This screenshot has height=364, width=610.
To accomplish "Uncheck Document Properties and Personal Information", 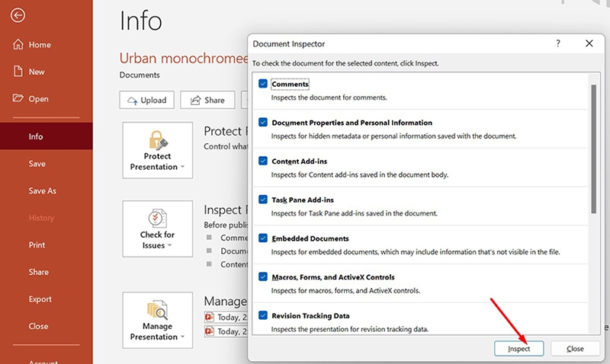I will [263, 122].
